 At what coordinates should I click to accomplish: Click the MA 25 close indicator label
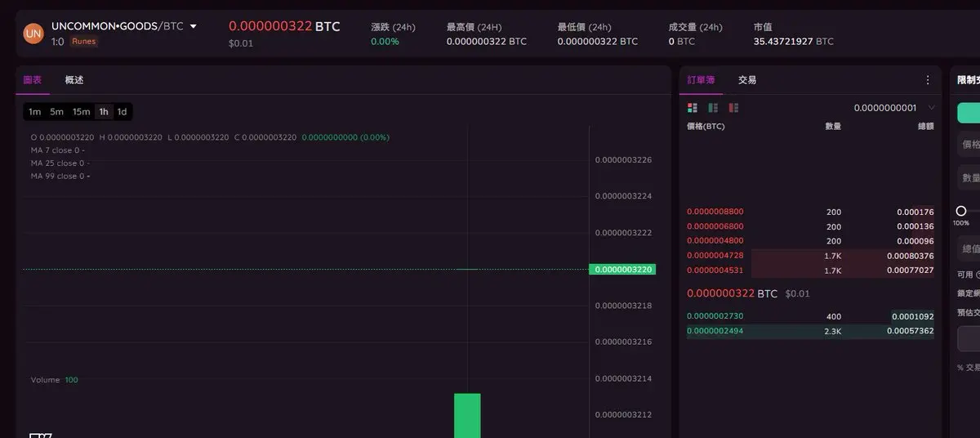(60, 163)
